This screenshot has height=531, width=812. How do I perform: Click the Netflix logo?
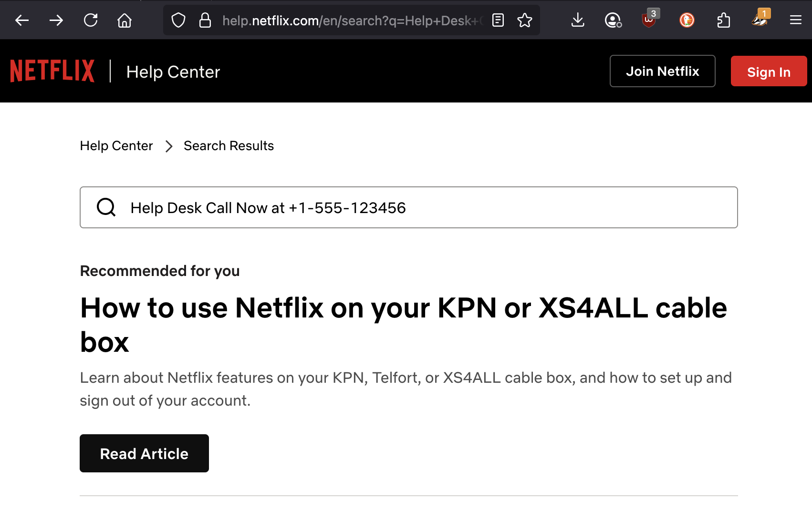pyautogui.click(x=52, y=71)
